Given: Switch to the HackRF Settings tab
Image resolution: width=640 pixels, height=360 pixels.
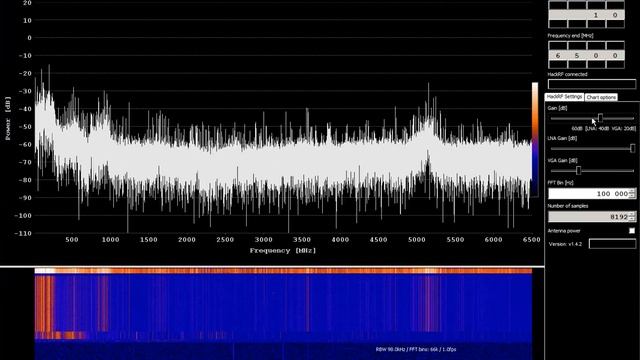Looking at the screenshot, I should click(x=564, y=97).
